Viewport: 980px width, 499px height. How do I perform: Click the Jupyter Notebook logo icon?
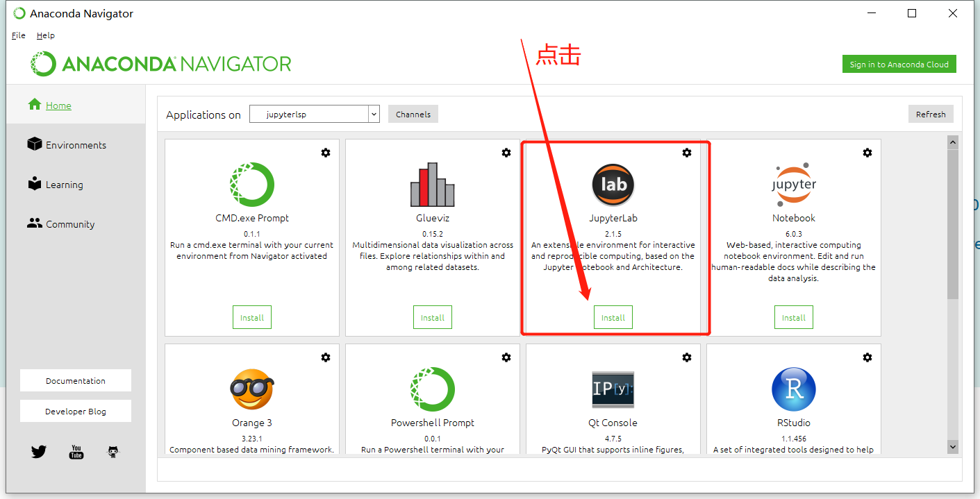(794, 185)
